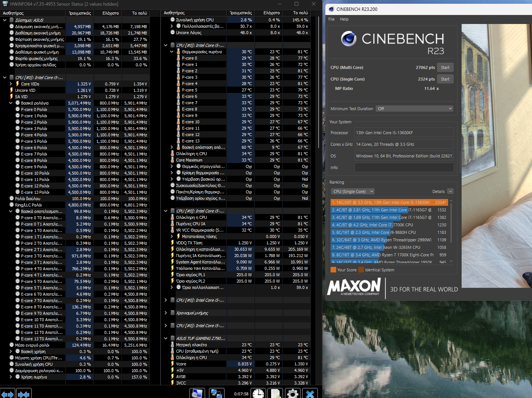Click the second Το πολύ column header

click(296, 13)
